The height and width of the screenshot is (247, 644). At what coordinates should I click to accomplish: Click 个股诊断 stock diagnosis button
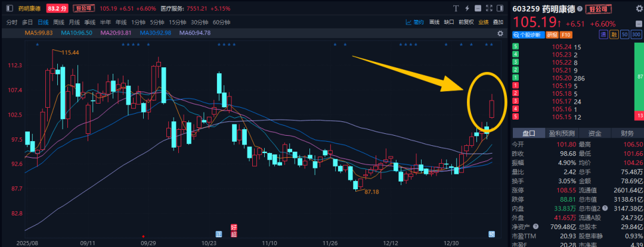[x=527, y=35]
